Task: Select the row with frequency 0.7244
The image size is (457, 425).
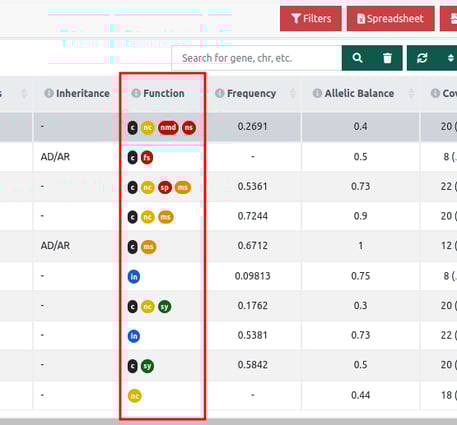Action: pos(228,216)
